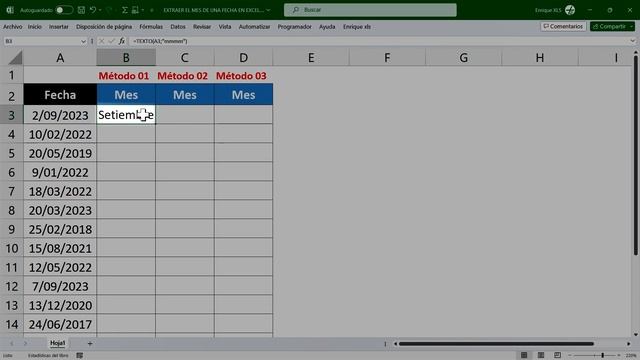Image resolution: width=640 pixels, height=360 pixels.
Task: Click the Save icon in title bar
Action: tap(81, 10)
